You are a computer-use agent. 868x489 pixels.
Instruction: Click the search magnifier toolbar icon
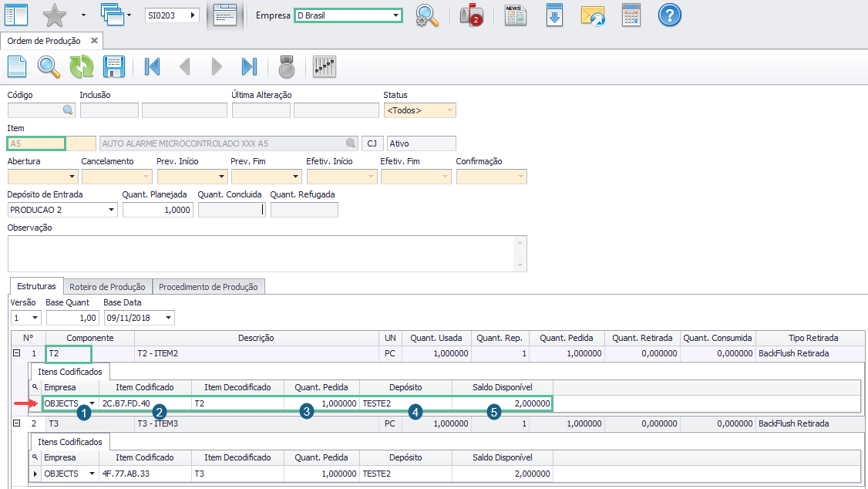tap(49, 66)
